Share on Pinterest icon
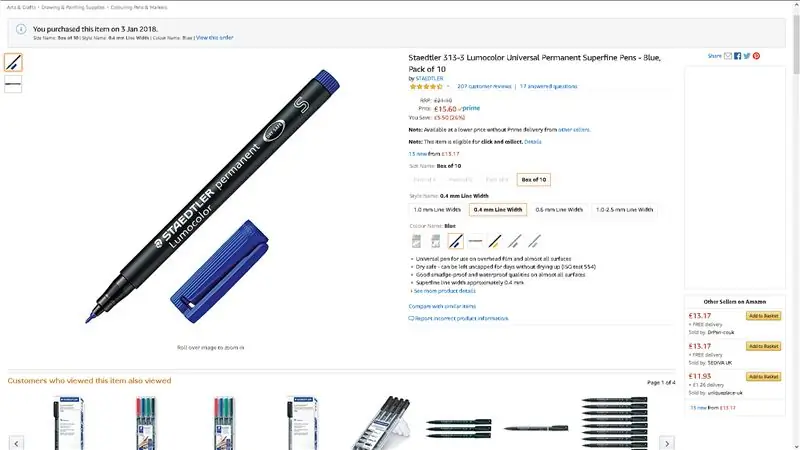 [x=756, y=56]
